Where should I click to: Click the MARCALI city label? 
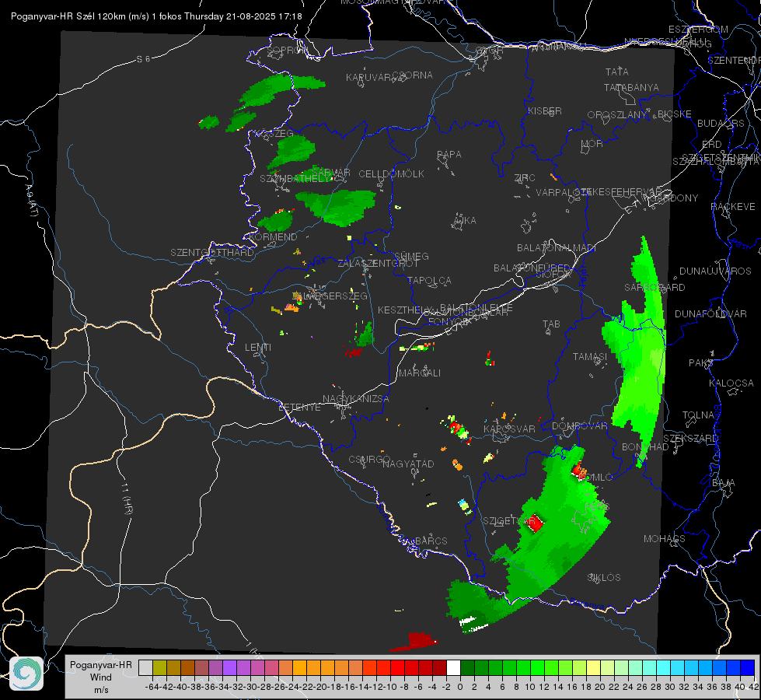click(x=420, y=373)
